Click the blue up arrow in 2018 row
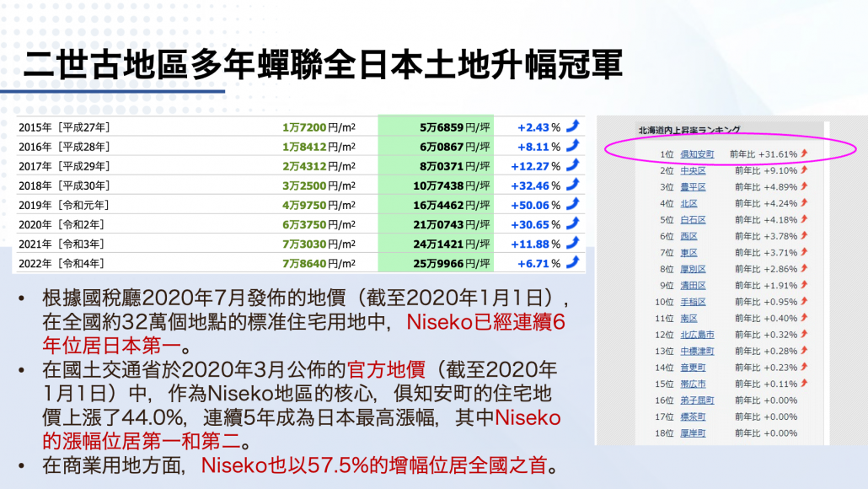The width and height of the screenshot is (868, 489). click(x=573, y=184)
